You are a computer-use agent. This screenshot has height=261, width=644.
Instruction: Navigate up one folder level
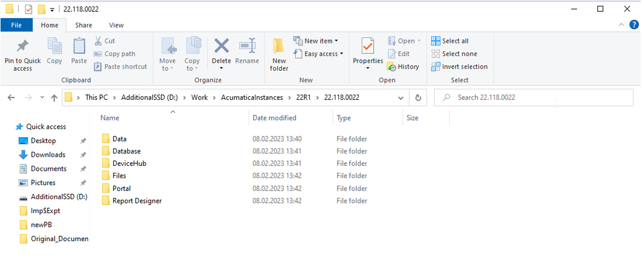54,98
